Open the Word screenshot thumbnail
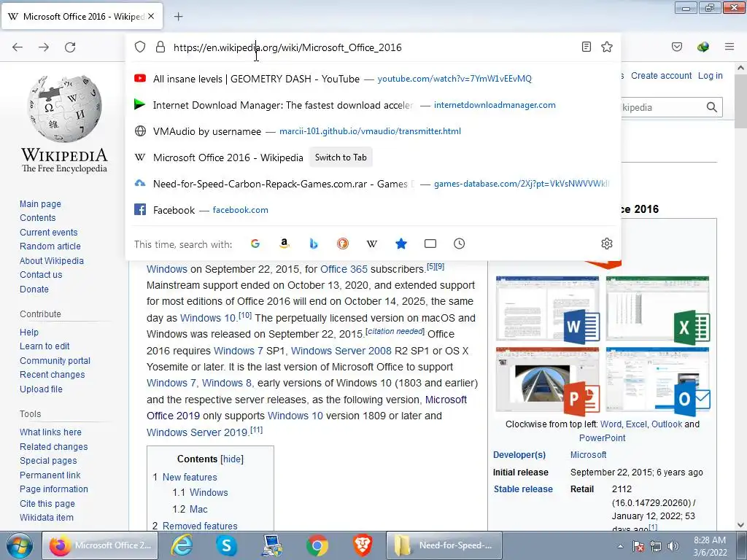The width and height of the screenshot is (747, 560). (547, 308)
